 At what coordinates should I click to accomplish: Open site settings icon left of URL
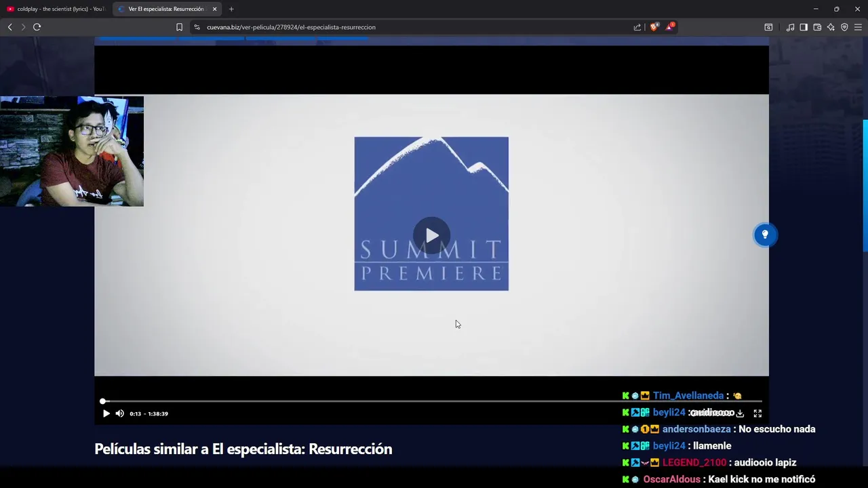tap(197, 27)
